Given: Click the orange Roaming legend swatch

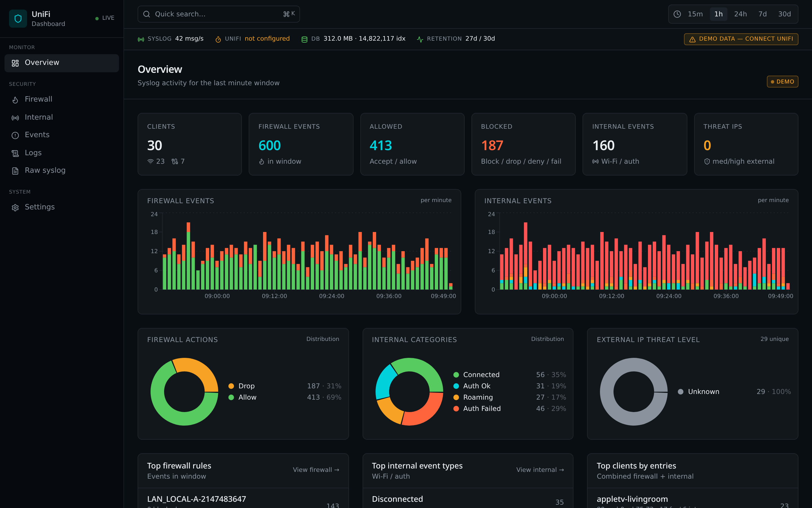Looking at the screenshot, I should click(x=456, y=397).
